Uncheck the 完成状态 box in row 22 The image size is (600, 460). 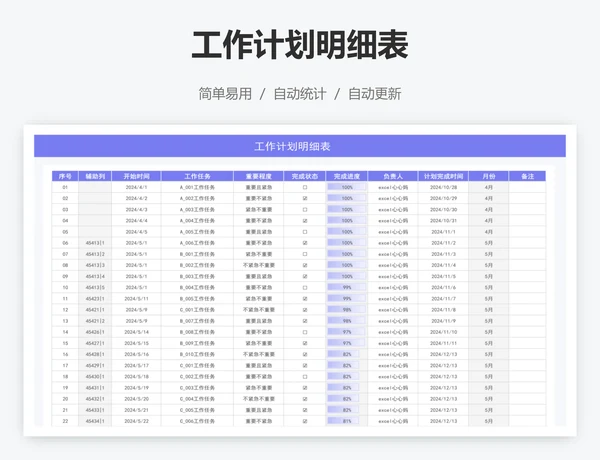pos(305,421)
